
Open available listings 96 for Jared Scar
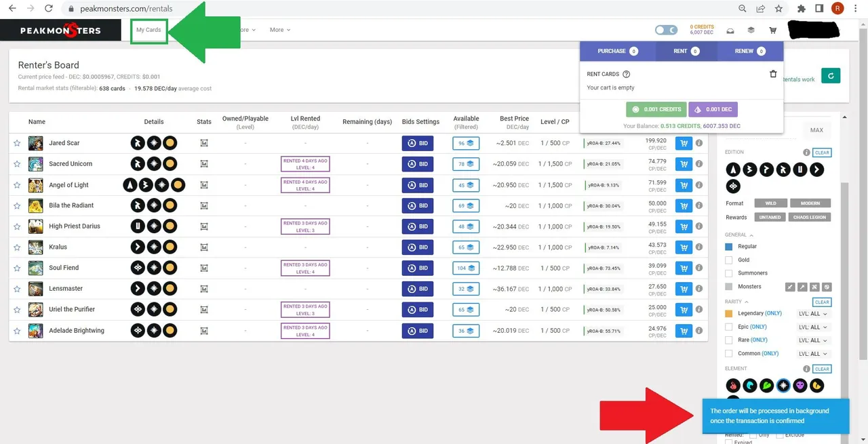(x=466, y=143)
